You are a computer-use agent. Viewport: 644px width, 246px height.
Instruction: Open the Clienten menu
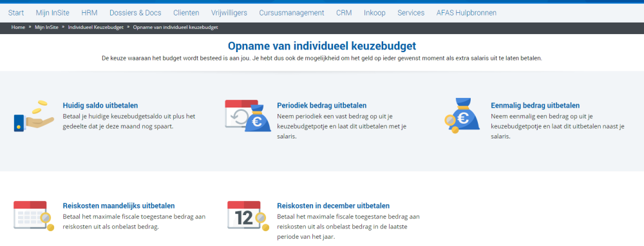[186, 13]
